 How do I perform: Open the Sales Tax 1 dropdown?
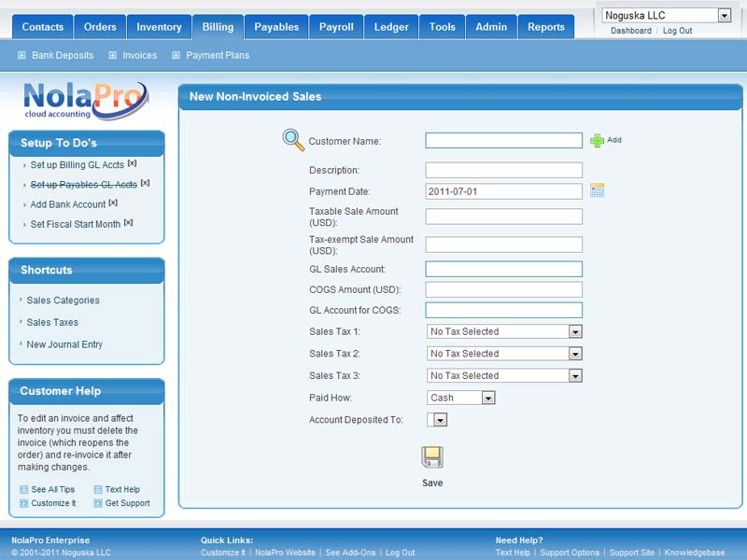pos(575,331)
